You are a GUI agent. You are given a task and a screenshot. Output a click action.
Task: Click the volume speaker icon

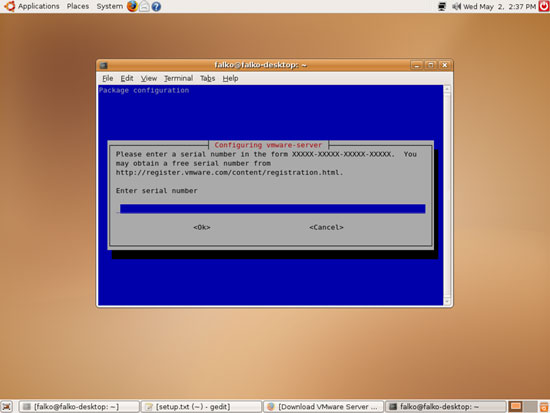point(456,6)
